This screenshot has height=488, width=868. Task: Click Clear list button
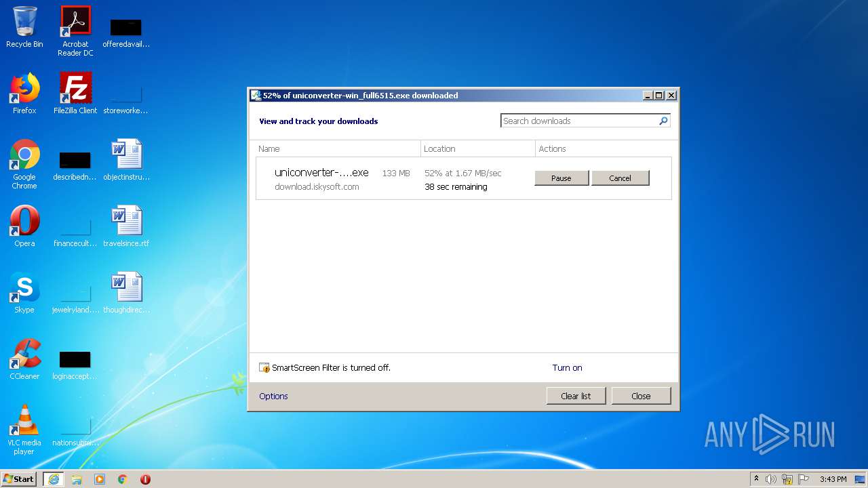576,396
